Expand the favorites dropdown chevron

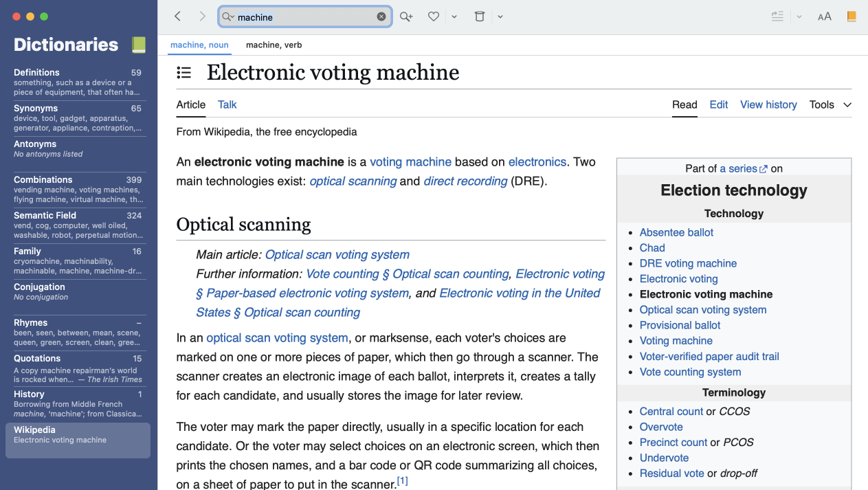click(454, 16)
